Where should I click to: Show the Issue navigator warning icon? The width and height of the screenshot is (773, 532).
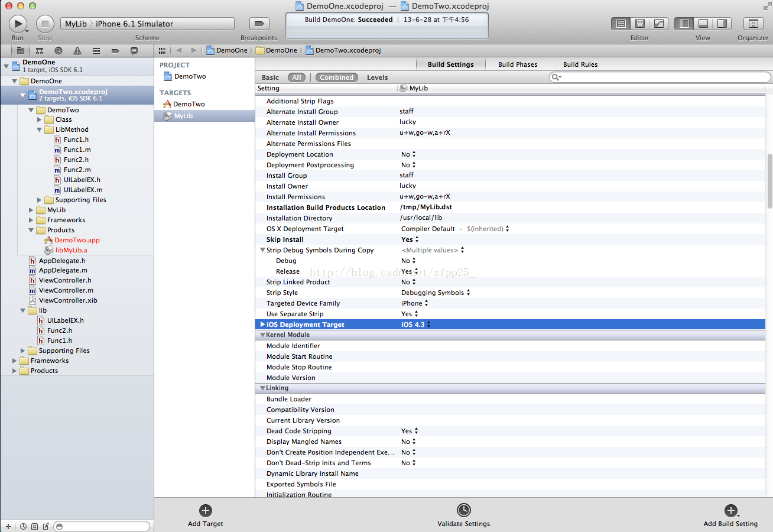[77, 50]
